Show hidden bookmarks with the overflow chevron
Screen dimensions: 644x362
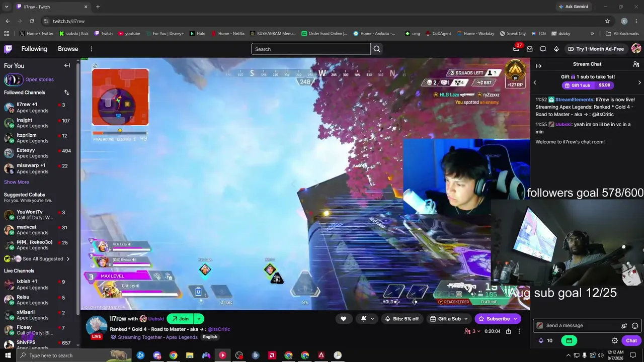pyautogui.click(x=592, y=34)
